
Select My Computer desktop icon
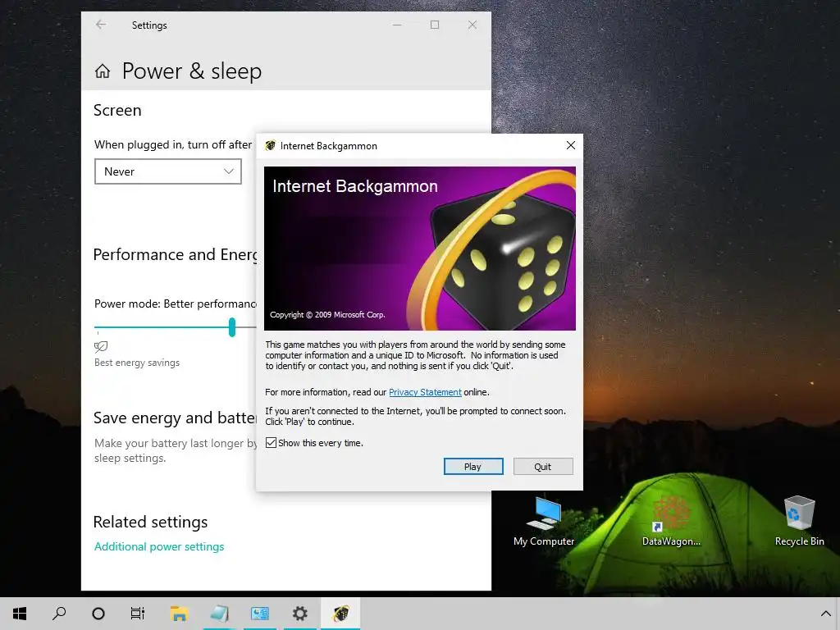544,522
